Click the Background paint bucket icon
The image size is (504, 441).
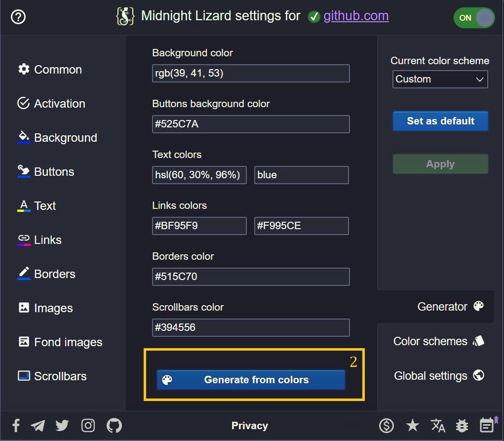click(24, 137)
